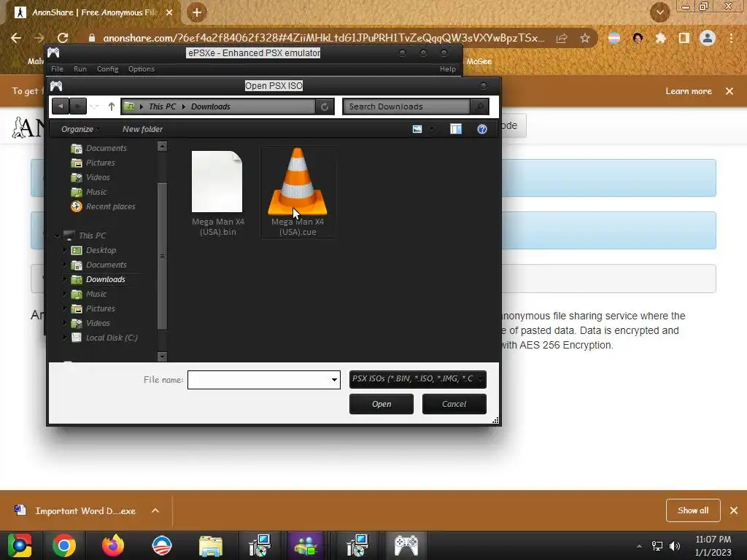Open the ePSXe File menu

[57, 69]
